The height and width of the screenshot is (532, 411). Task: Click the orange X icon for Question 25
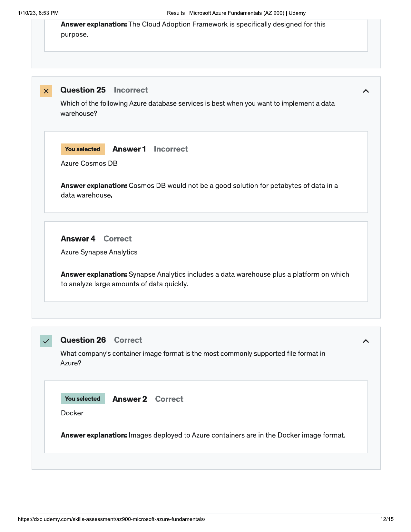tap(46, 91)
